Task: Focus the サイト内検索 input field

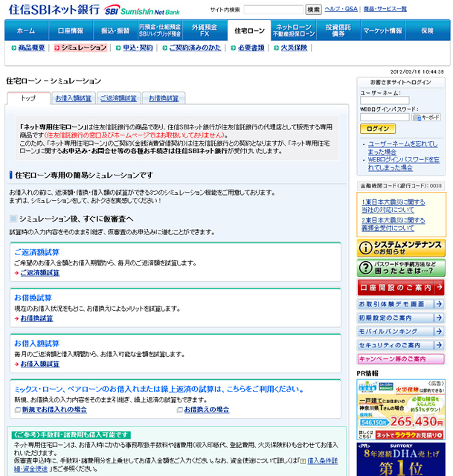Action: pos(273,10)
